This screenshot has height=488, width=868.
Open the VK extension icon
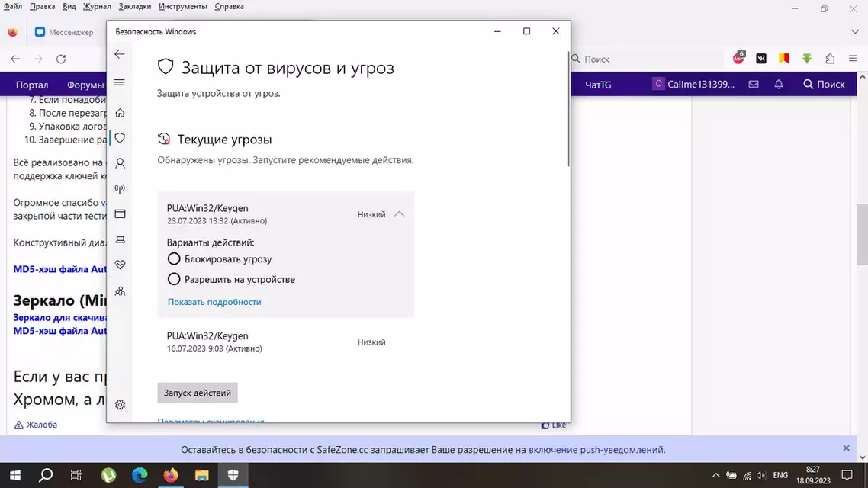[761, 58]
